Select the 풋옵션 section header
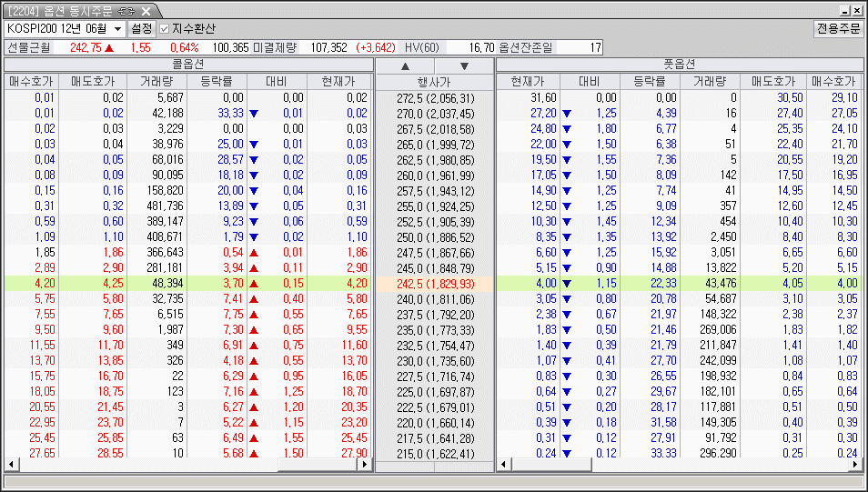 (x=679, y=65)
